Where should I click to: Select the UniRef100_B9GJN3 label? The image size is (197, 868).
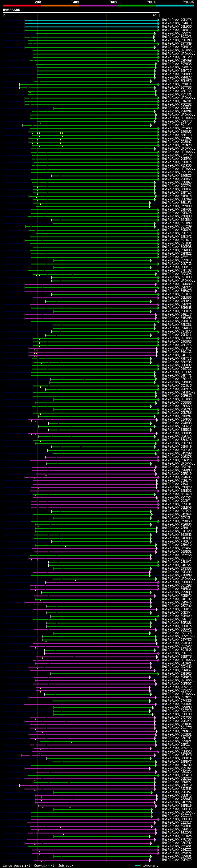coord(177,40)
